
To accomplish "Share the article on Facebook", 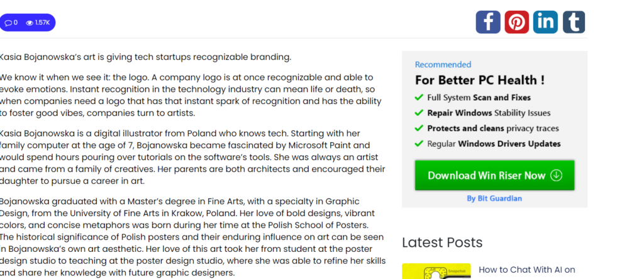I will (487, 22).
